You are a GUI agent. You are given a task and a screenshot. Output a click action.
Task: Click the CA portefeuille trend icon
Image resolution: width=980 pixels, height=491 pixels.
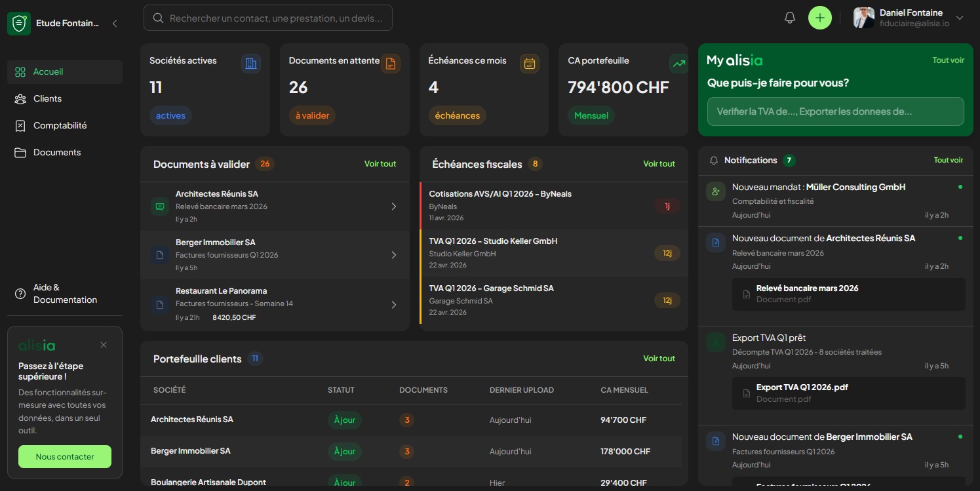point(678,64)
